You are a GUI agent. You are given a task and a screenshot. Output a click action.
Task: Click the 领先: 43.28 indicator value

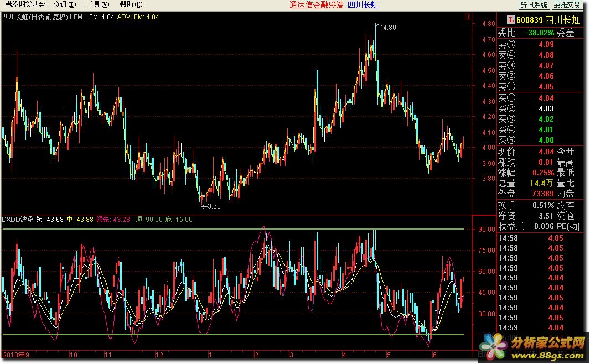click(x=113, y=219)
